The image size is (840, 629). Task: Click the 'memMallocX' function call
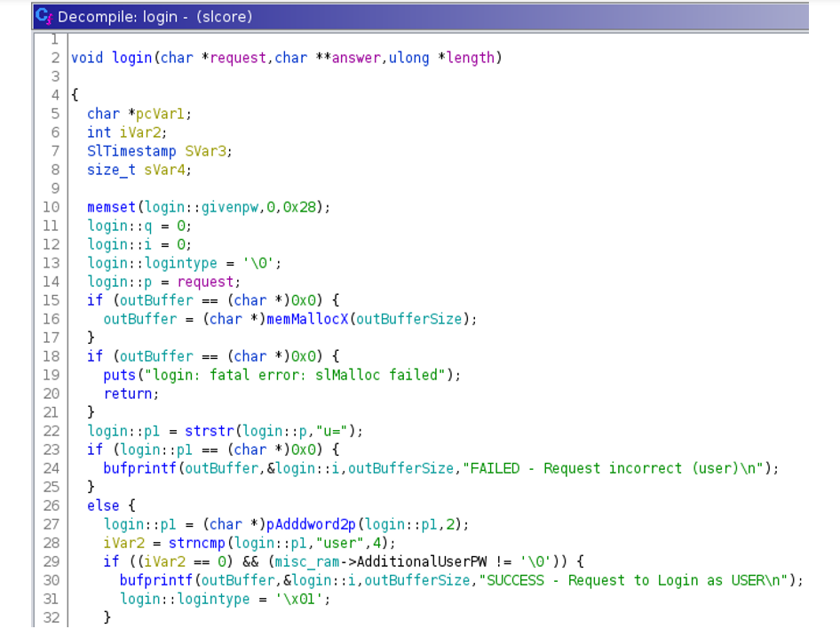coord(307,319)
